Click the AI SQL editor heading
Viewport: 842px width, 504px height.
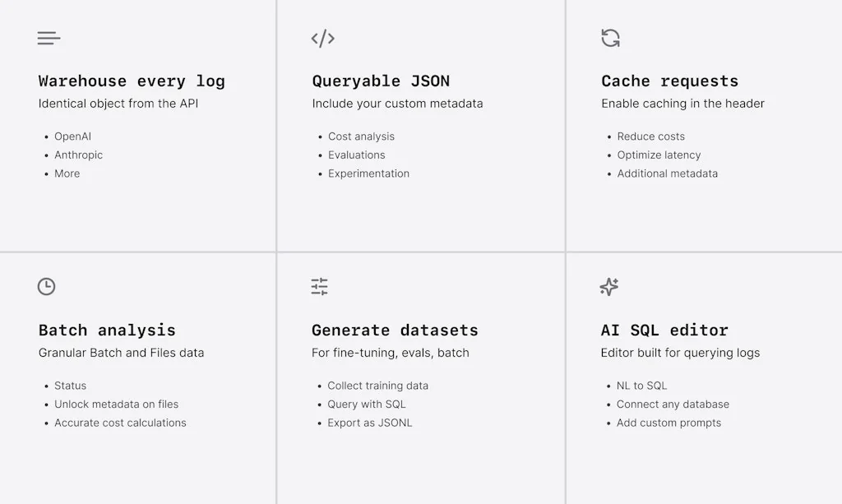[x=664, y=330]
